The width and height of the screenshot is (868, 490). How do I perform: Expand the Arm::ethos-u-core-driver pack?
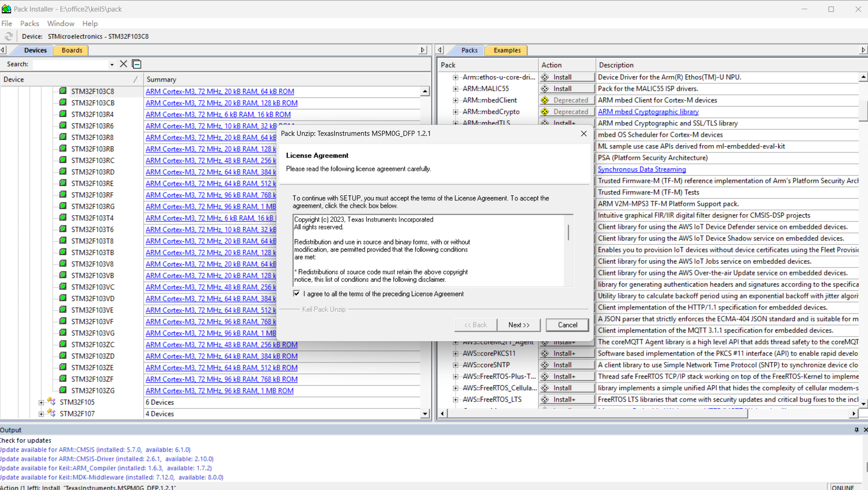tap(455, 77)
